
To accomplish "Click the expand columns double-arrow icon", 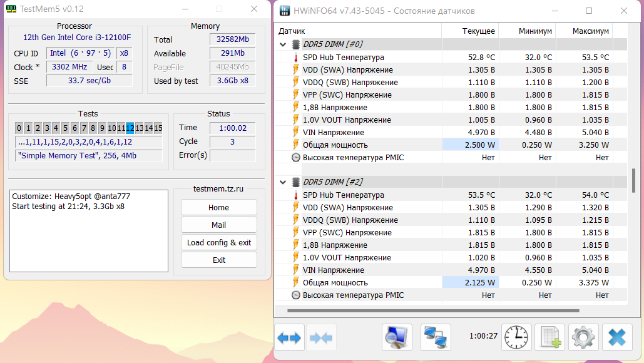I will pos(289,337).
